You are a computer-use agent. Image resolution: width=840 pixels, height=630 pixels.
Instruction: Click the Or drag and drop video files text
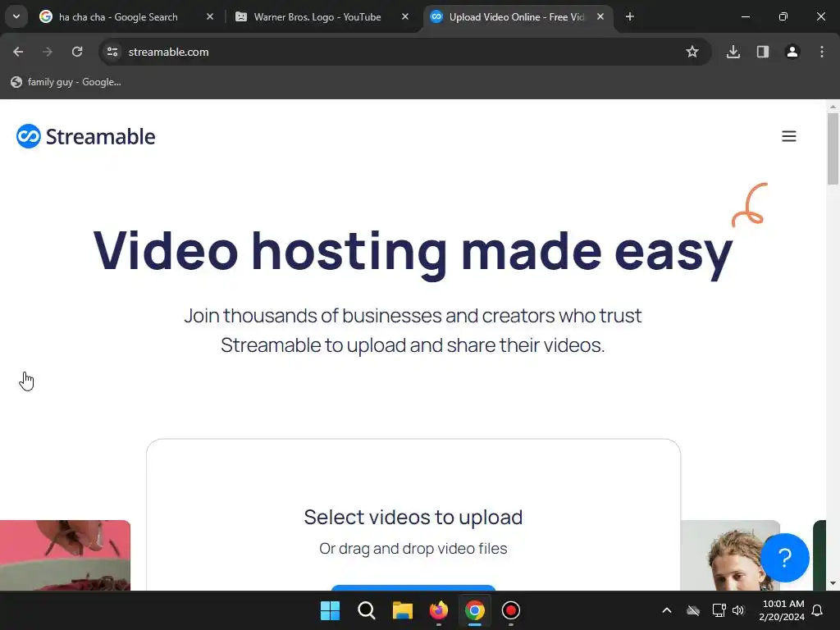click(413, 549)
